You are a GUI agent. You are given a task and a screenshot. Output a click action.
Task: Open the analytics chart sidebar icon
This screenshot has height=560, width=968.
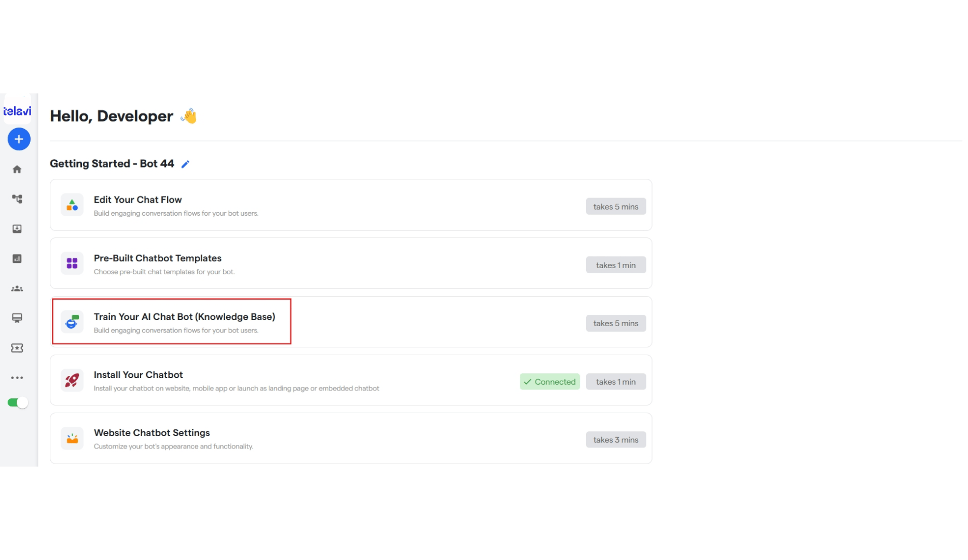pos(17,259)
